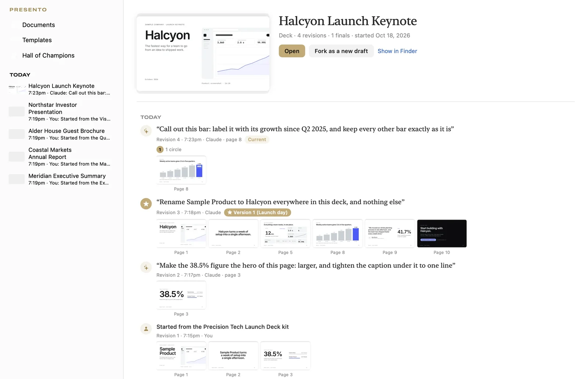Click the "Deck · 4 revisions · 1 finals" metadata line

pyautogui.click(x=344, y=36)
